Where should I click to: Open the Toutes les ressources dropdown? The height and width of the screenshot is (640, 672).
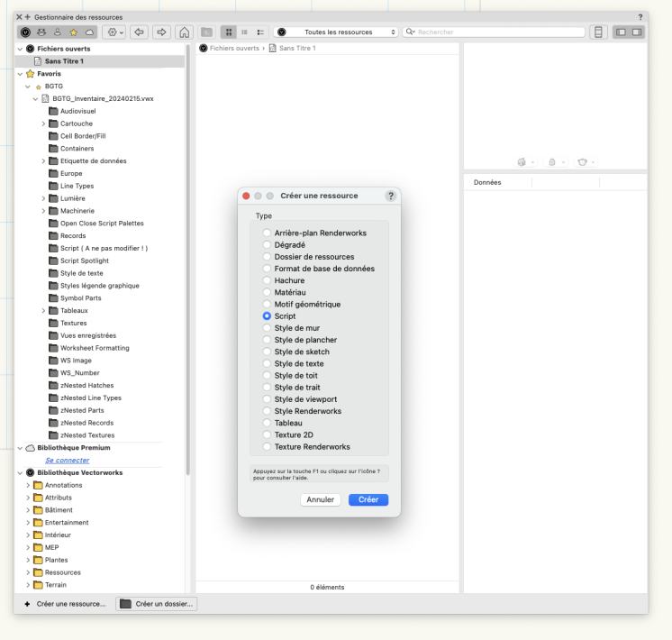[x=337, y=32]
